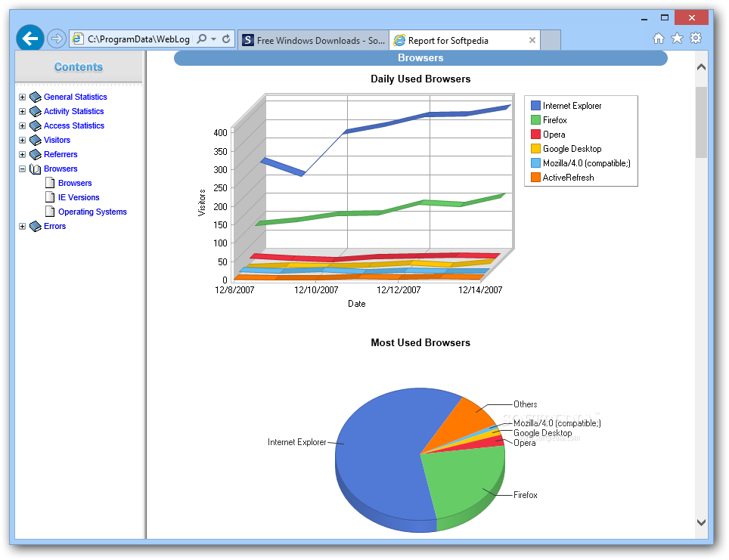Screen dimensions: 729x560
Task: Open the Activity Statistics link
Action: pos(74,112)
